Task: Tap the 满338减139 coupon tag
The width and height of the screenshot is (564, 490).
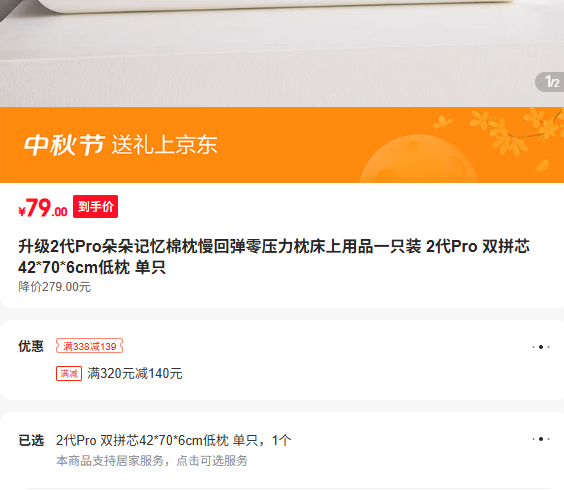Action: pos(90,346)
